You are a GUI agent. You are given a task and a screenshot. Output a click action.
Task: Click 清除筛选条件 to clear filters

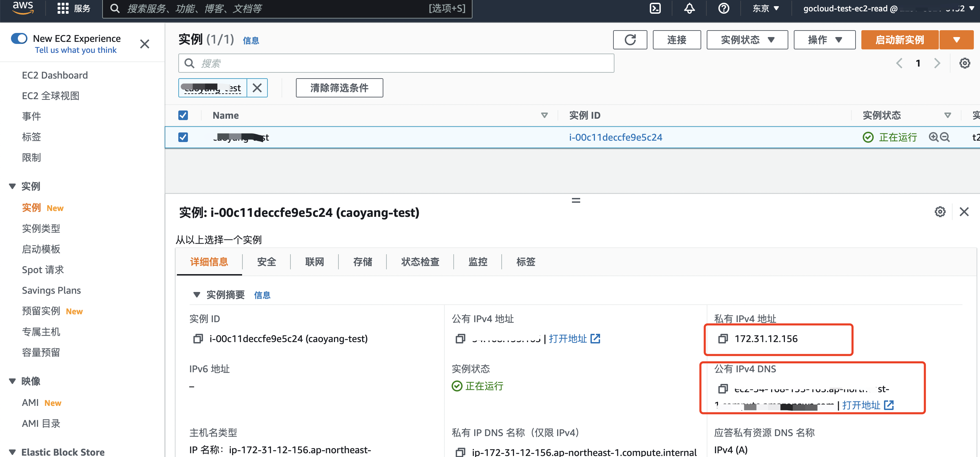point(339,88)
